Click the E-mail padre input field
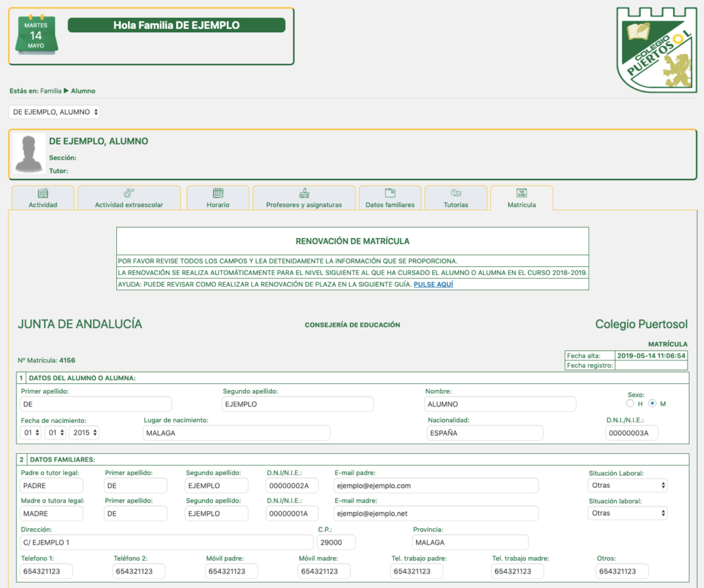 pos(434,486)
